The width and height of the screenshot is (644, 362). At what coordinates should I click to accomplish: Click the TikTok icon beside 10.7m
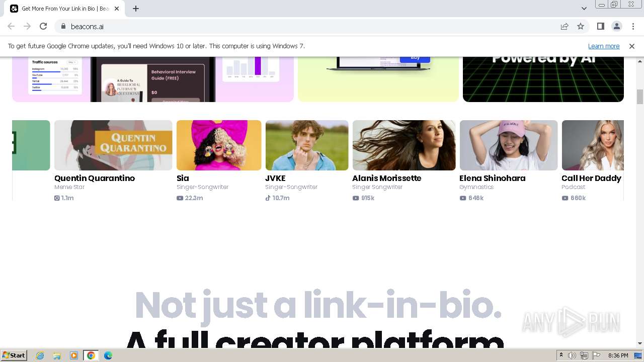tap(268, 198)
